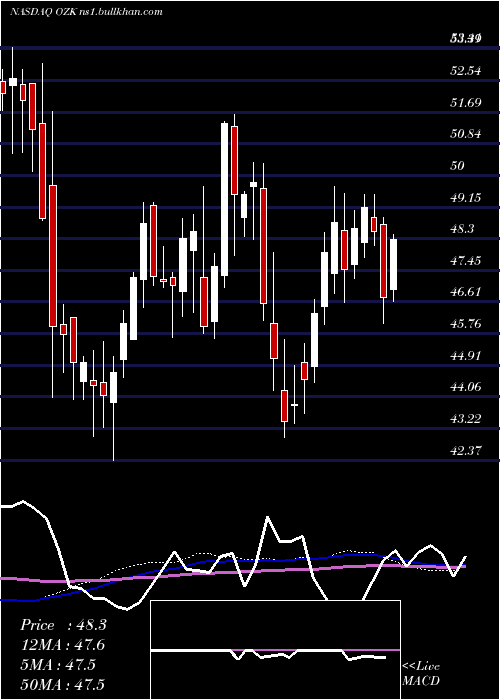Click inside the Live MACD inset chart
This screenshot has width=500, height=700.
pyautogui.click(x=275, y=650)
